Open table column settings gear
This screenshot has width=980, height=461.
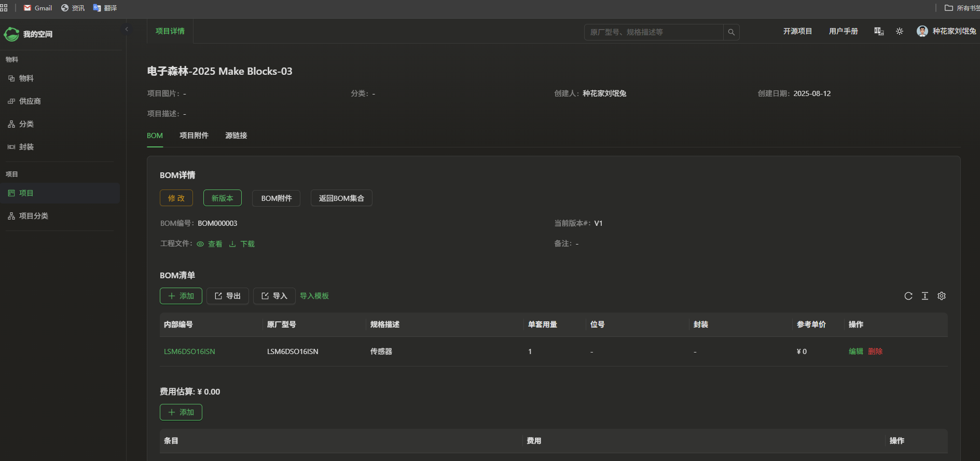pyautogui.click(x=942, y=296)
